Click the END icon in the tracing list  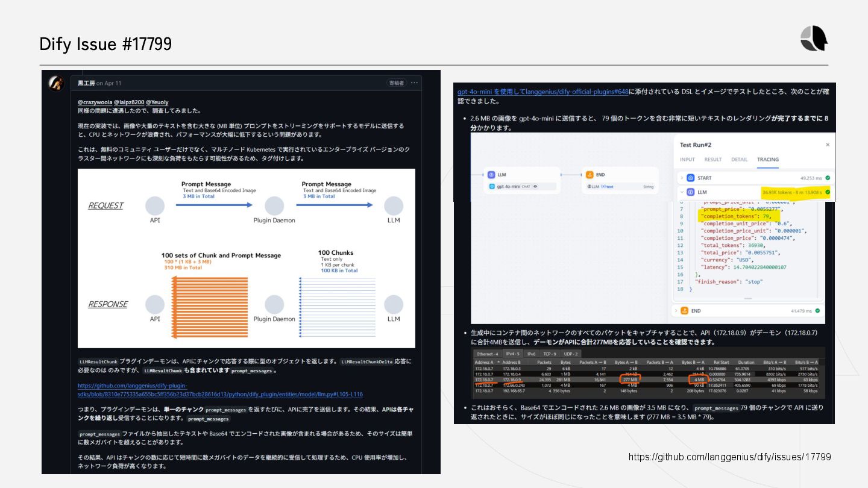point(684,311)
